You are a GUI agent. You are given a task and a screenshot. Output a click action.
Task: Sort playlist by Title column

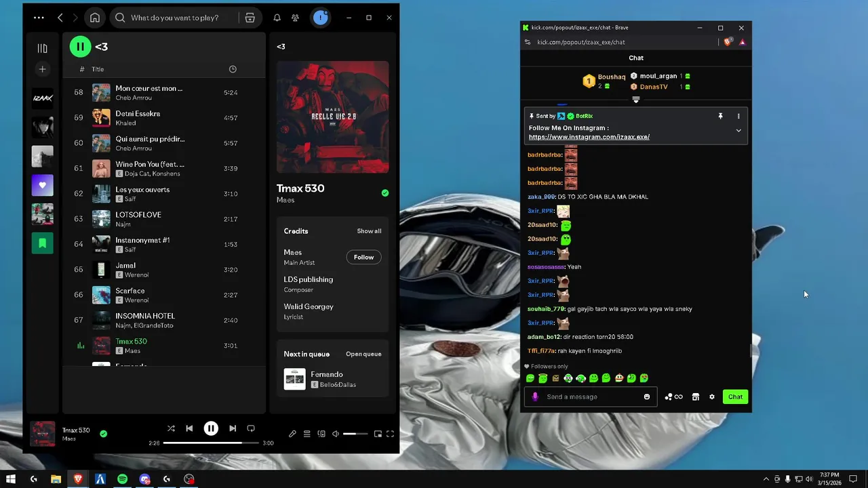point(98,69)
